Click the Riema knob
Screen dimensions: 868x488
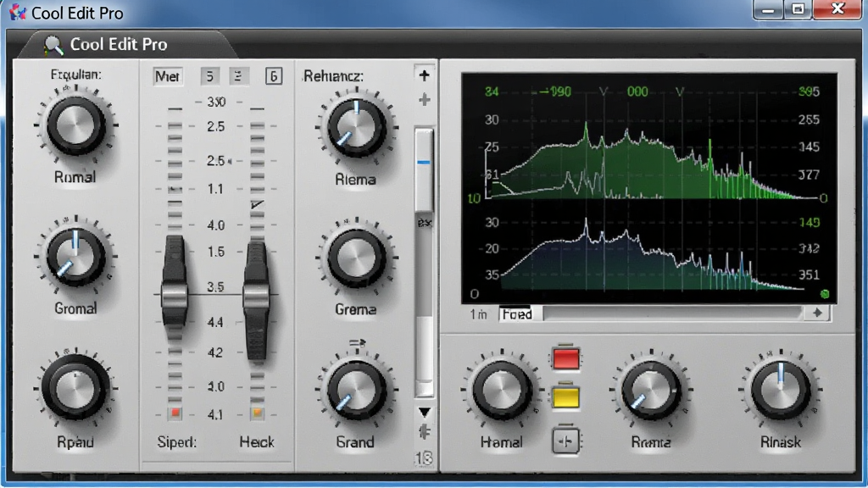pos(357,127)
